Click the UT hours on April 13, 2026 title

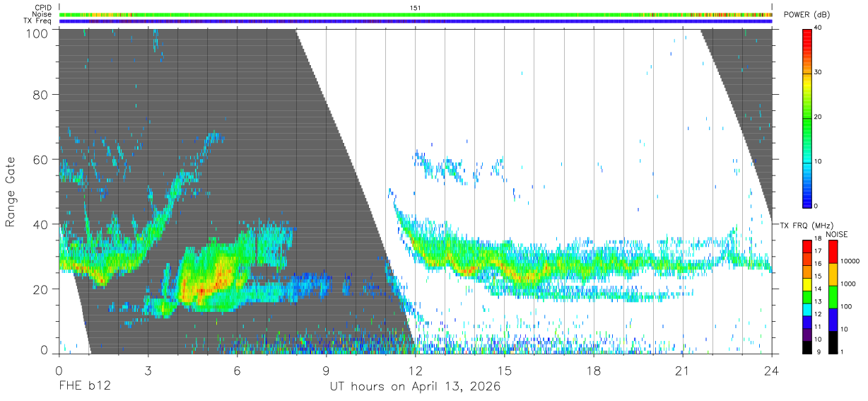click(x=416, y=387)
